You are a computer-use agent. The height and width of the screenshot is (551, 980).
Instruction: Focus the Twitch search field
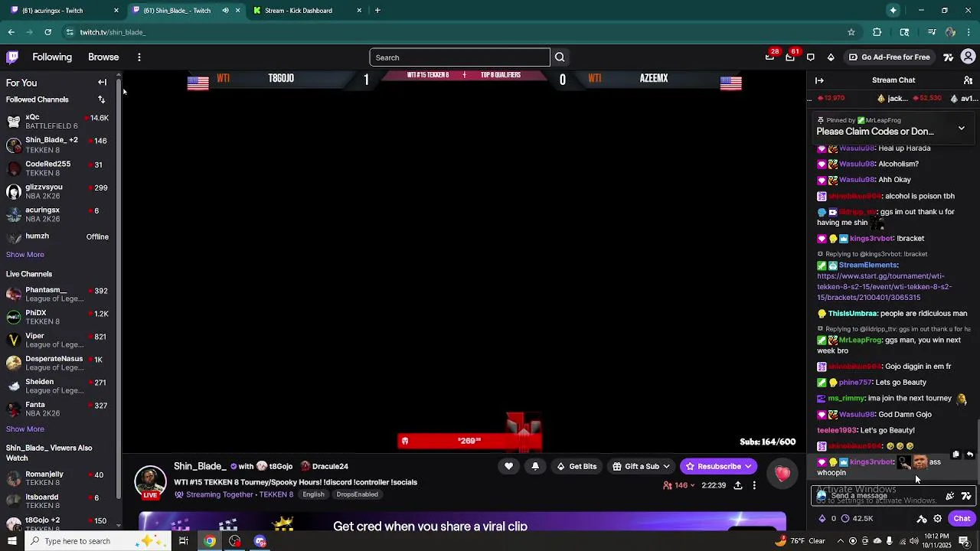click(459, 57)
